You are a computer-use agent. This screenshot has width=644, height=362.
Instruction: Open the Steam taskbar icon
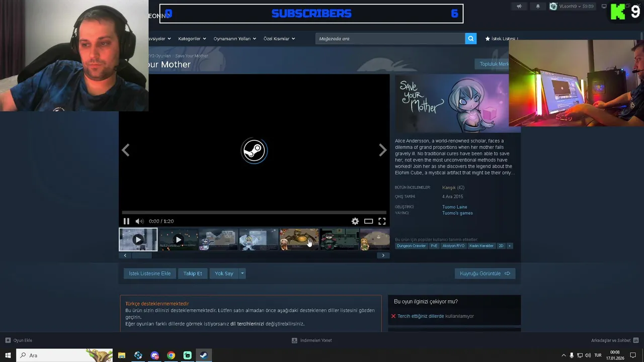tap(204, 355)
